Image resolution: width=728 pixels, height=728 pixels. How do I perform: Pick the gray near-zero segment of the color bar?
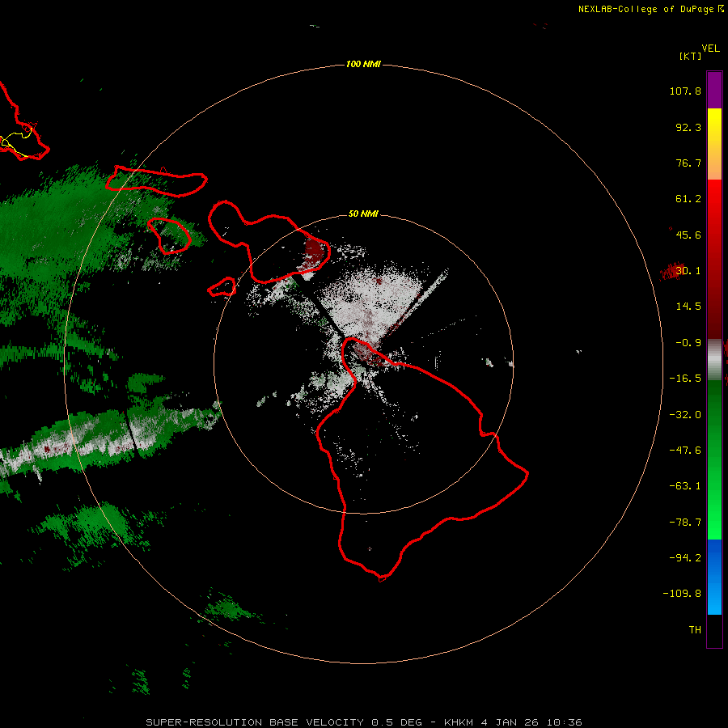coord(714,358)
